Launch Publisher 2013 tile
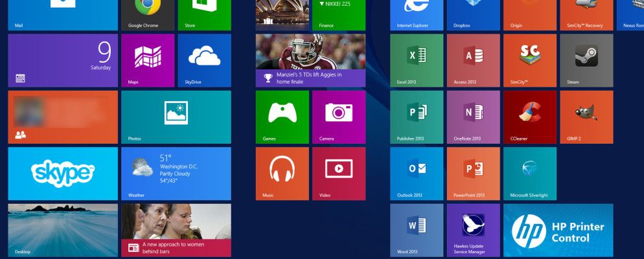The image size is (644, 259). (x=417, y=117)
